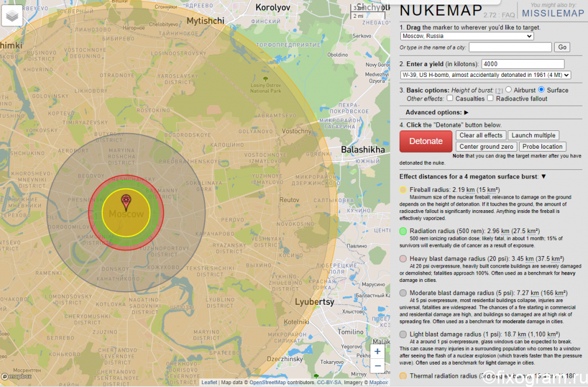
Task: Click the Reutov label on map
Action: (289, 200)
